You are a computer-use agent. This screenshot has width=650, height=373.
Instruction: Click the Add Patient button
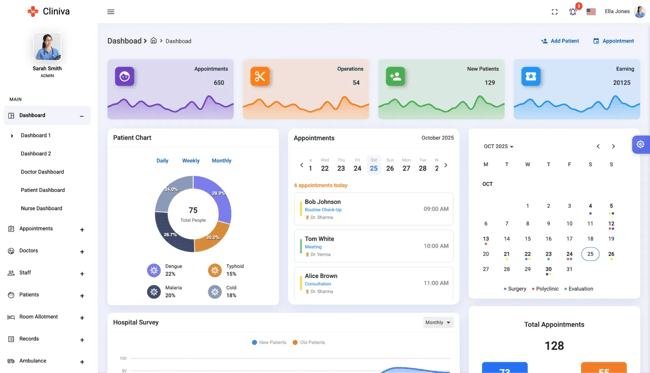click(x=560, y=41)
